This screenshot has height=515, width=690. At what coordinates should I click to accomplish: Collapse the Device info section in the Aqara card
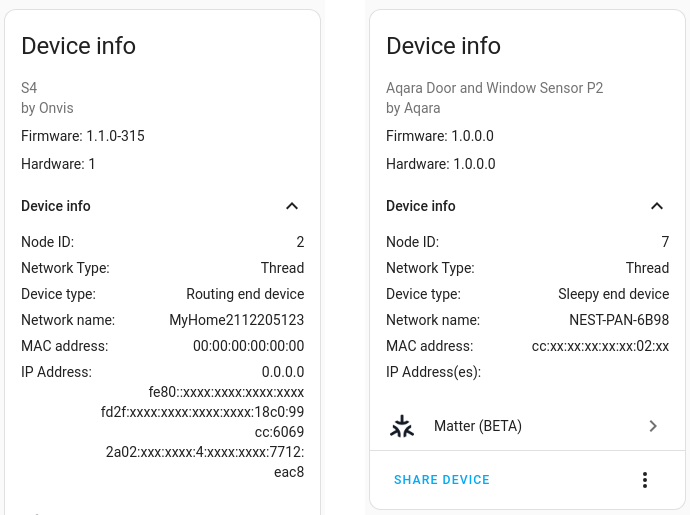pos(657,206)
